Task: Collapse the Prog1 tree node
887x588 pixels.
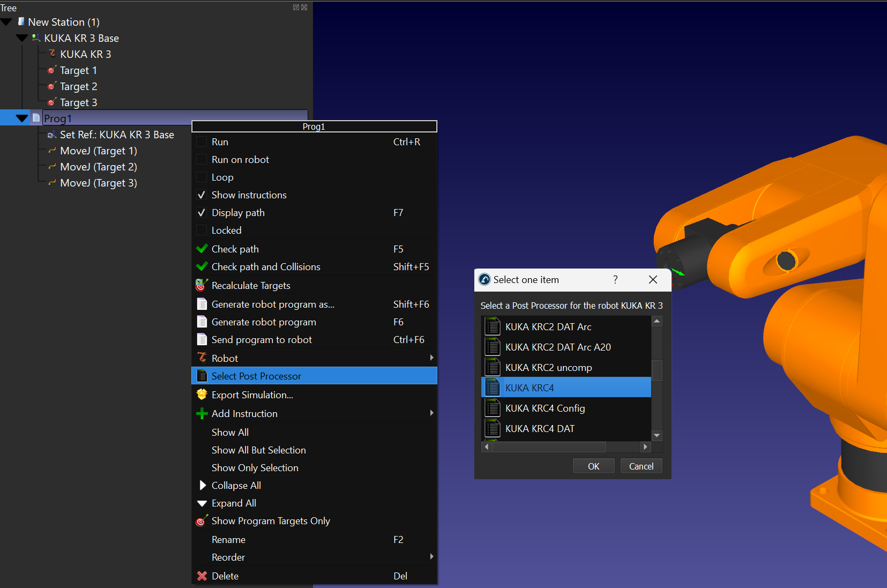Action: (x=22, y=118)
